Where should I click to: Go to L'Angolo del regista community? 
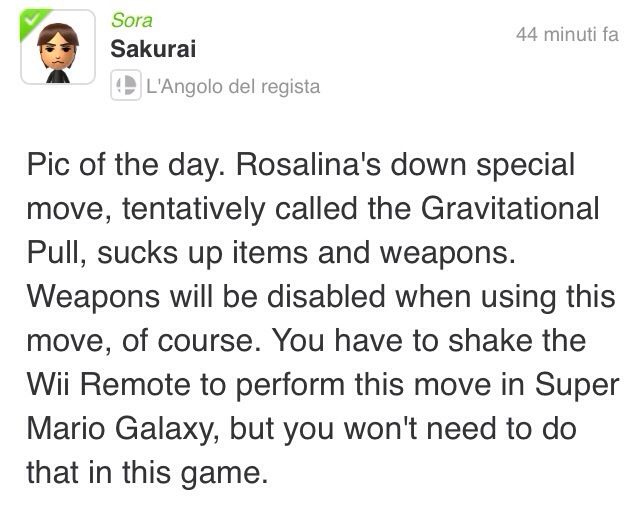click(233, 87)
